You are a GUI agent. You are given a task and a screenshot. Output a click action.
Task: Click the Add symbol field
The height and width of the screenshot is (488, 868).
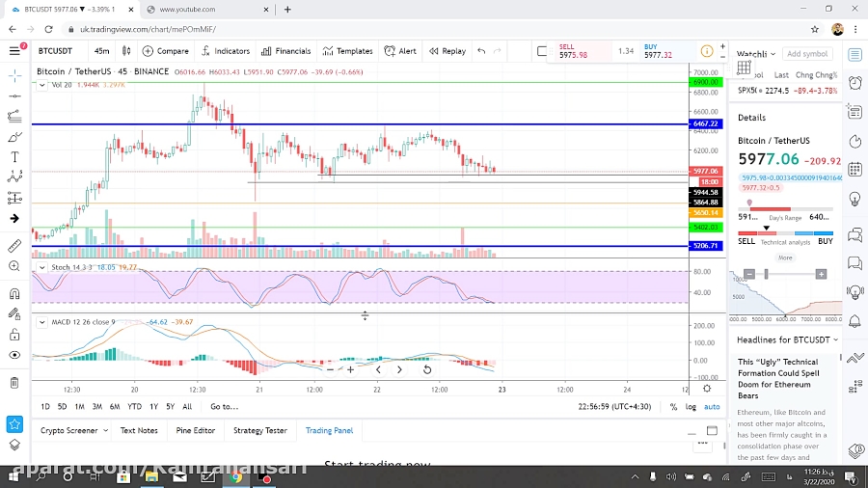pos(807,54)
